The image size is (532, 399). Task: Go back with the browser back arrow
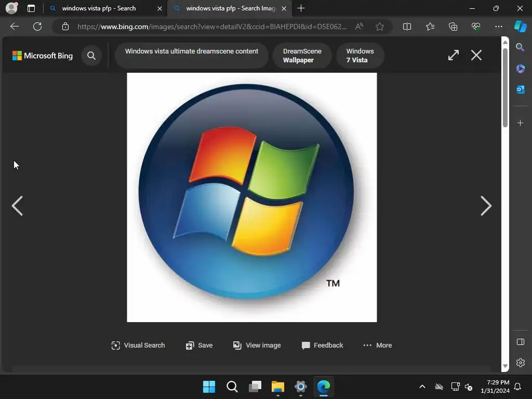pyautogui.click(x=14, y=26)
